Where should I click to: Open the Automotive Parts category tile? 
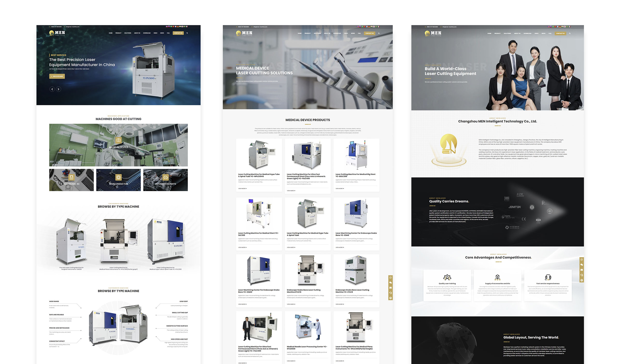[165, 180]
